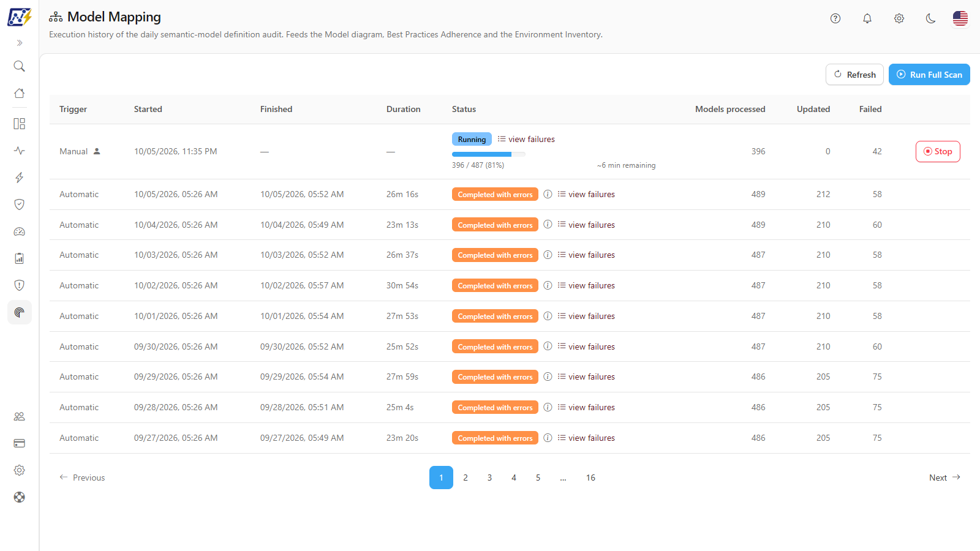Select the highlighted fingerprint icon in the sidebar
Image resolution: width=980 pixels, height=551 pixels.
20,312
